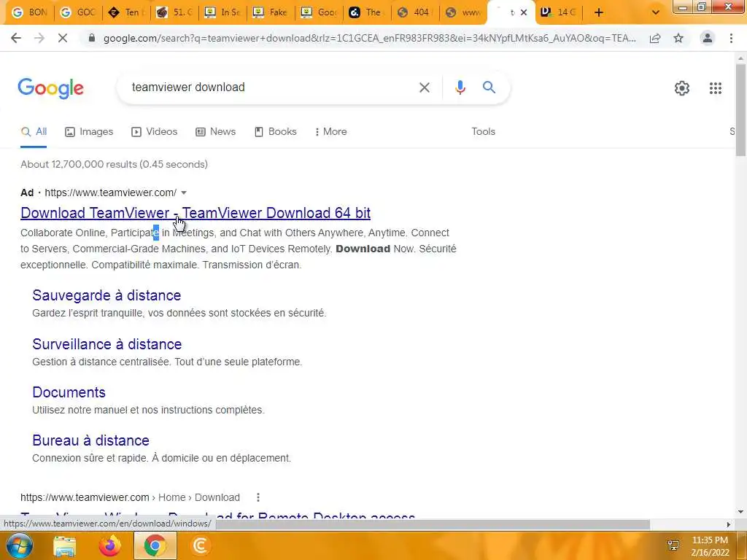Click the lock icon in address bar

point(92,39)
